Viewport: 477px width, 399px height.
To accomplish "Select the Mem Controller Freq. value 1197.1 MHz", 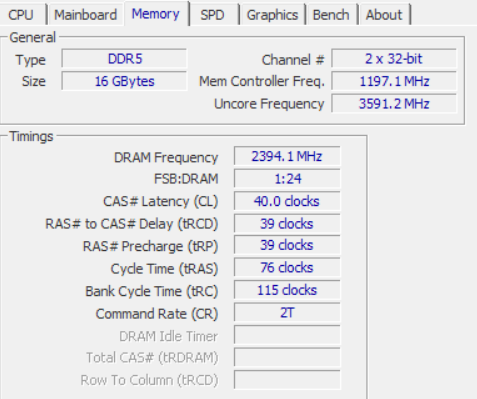I will 394,81.
